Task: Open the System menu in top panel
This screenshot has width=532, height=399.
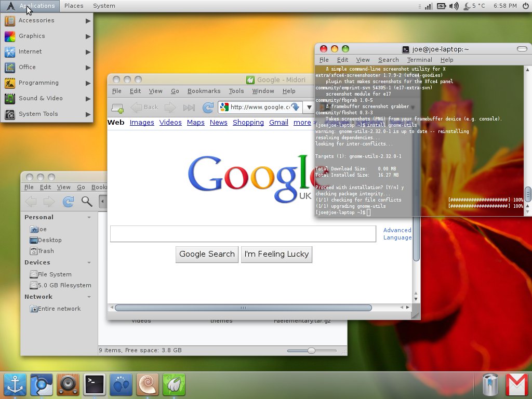Action: [104, 6]
